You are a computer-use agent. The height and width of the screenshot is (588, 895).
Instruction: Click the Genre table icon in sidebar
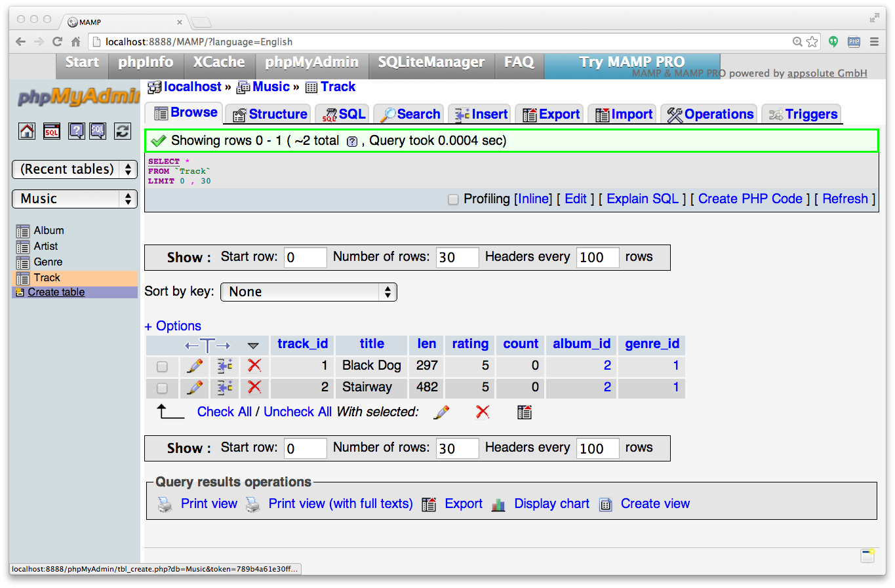[23, 263]
